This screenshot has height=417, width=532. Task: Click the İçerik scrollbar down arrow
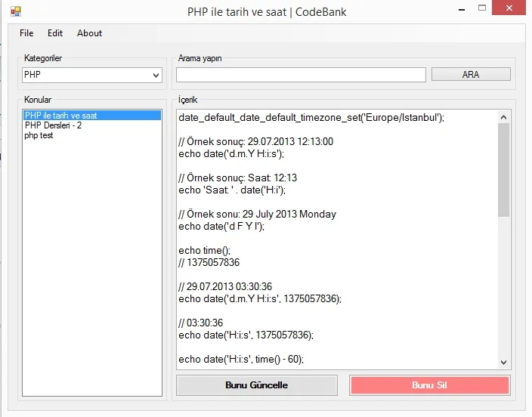coord(504,363)
